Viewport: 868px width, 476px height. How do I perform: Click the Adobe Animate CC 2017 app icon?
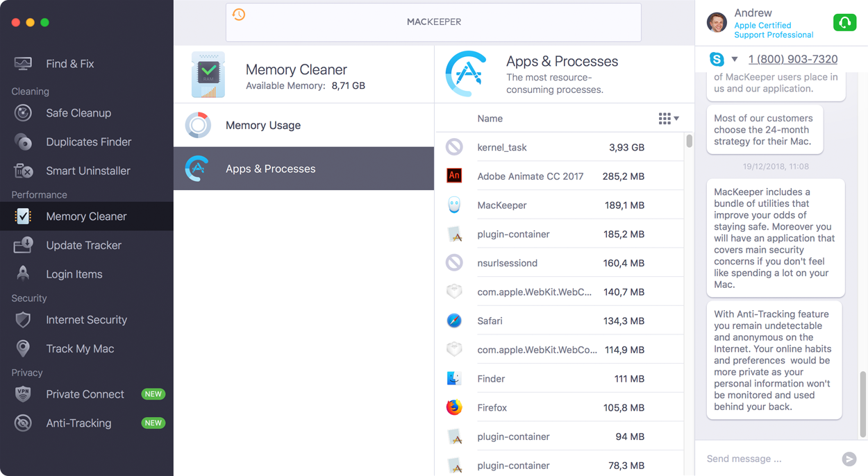coord(454,176)
